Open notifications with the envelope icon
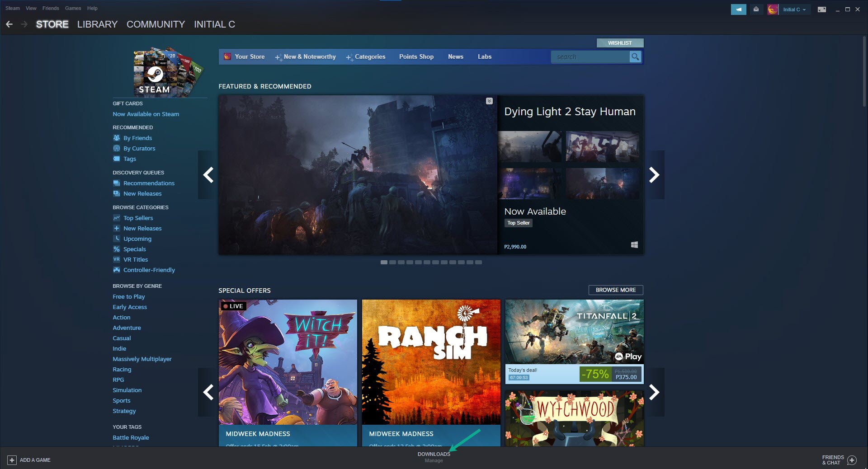The width and height of the screenshot is (868, 469). tap(756, 9)
